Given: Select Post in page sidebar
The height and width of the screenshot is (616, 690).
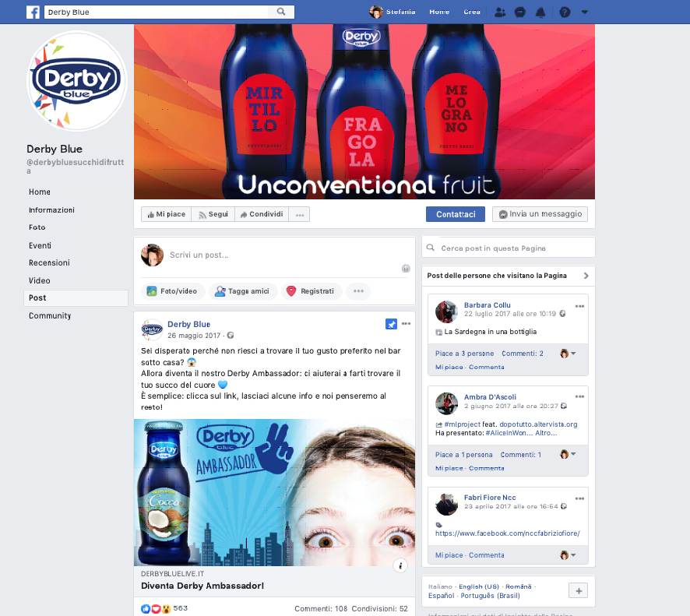Looking at the screenshot, I should click(76, 298).
